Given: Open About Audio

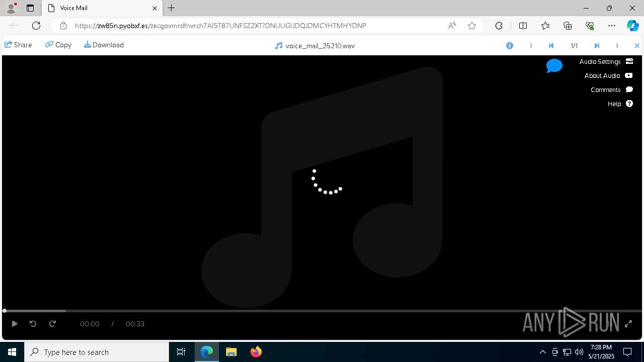Looking at the screenshot, I should (x=608, y=75).
